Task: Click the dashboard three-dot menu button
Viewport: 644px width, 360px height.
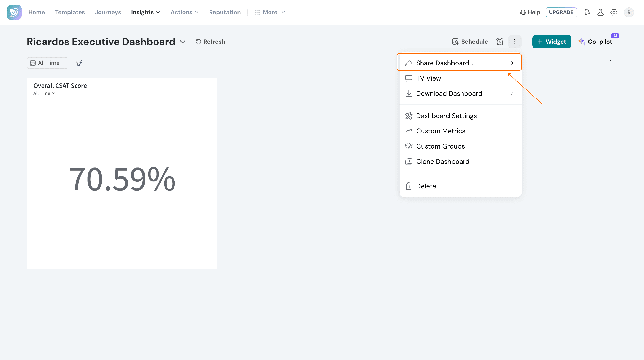Action: pos(515,42)
